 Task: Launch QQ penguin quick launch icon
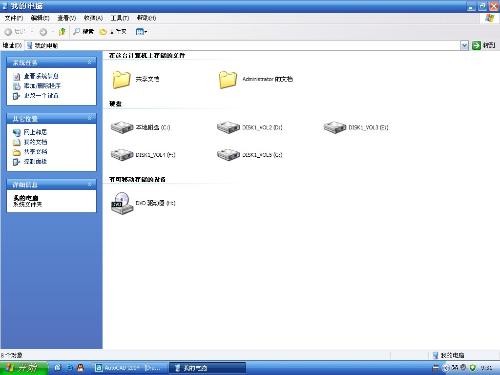(x=80, y=368)
